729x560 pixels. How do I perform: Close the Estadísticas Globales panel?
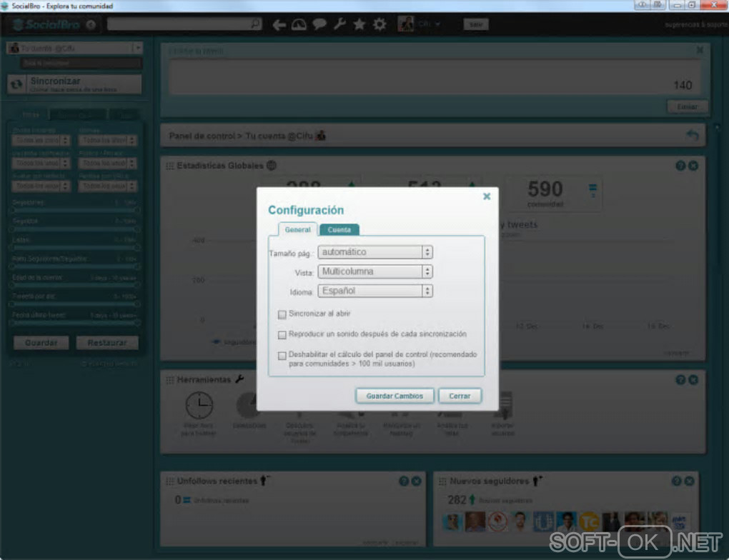click(693, 166)
